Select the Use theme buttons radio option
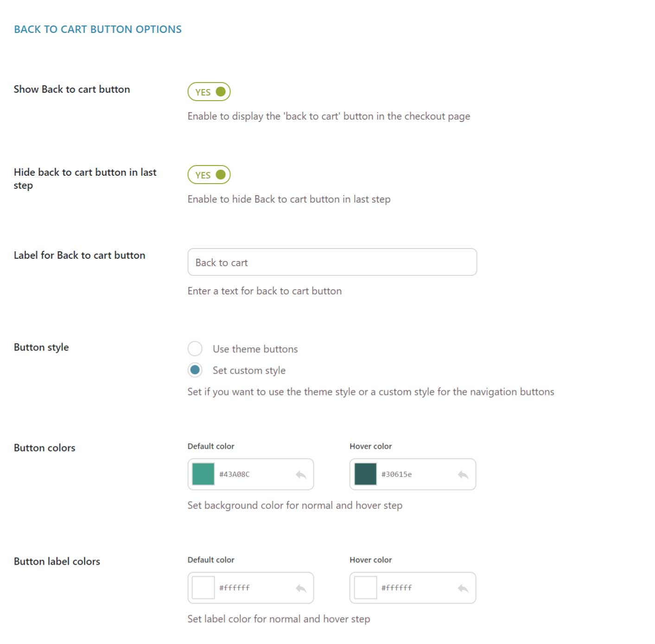This screenshot has width=655, height=644. coord(195,349)
